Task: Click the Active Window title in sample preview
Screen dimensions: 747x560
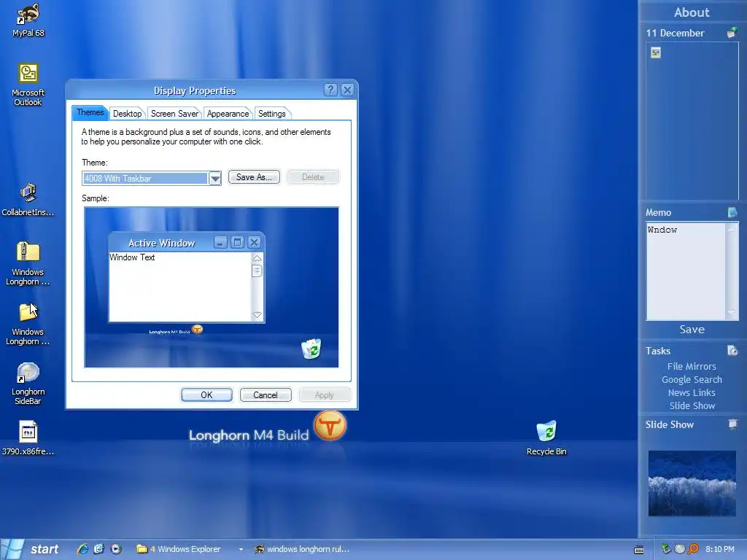Action: pos(161,243)
